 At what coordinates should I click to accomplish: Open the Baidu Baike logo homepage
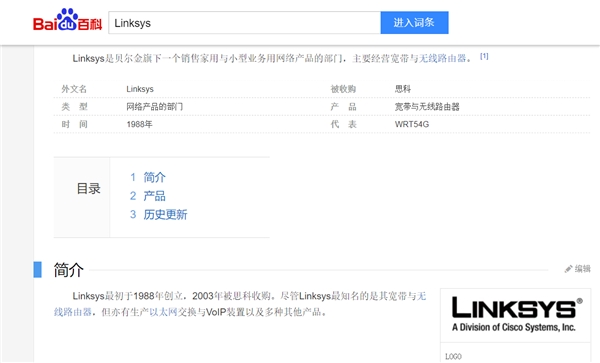[68, 20]
